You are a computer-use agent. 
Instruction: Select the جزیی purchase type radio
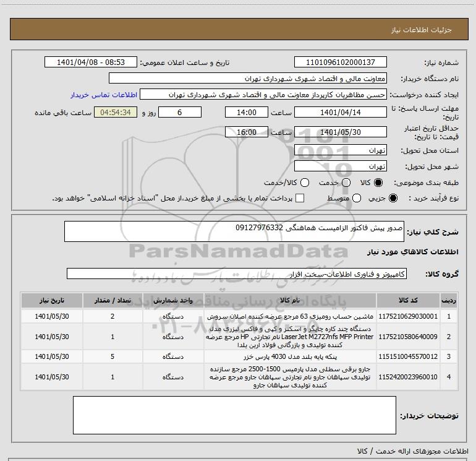pos(393,198)
